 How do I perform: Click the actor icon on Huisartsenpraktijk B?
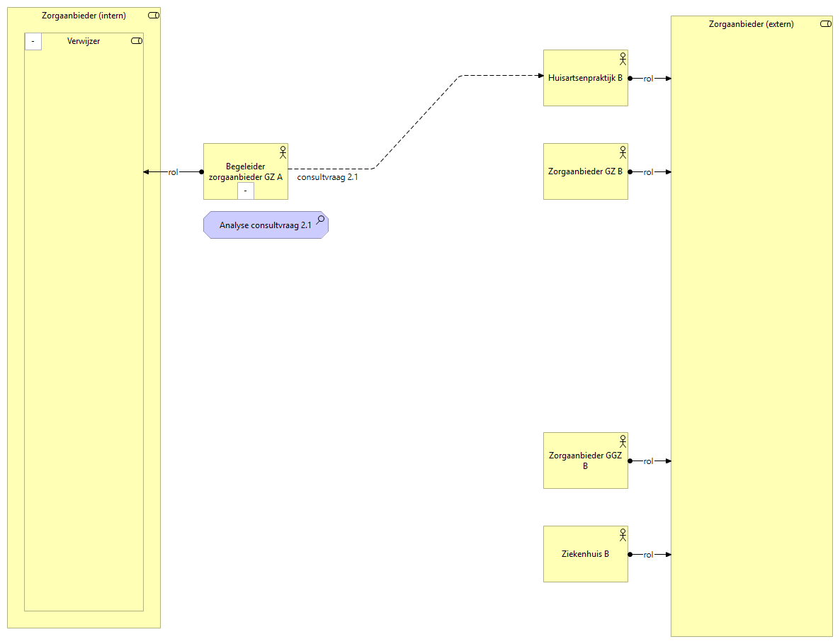pos(623,58)
